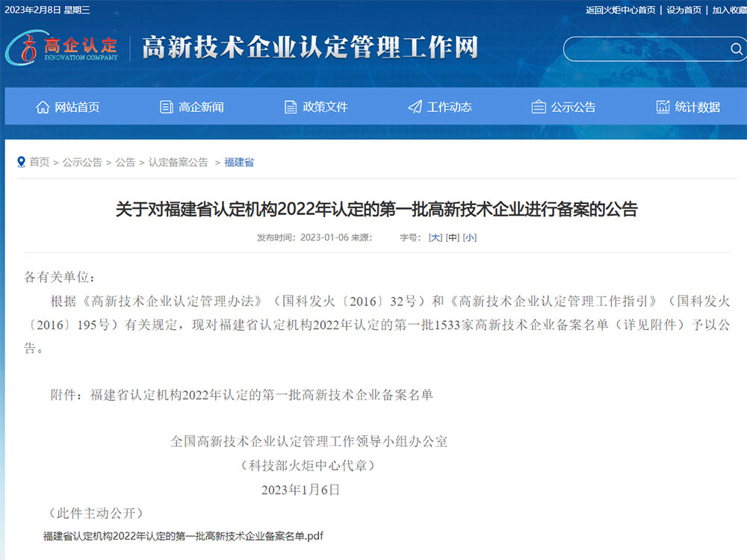
Task: Click the search magnifier icon
Action: (736, 49)
